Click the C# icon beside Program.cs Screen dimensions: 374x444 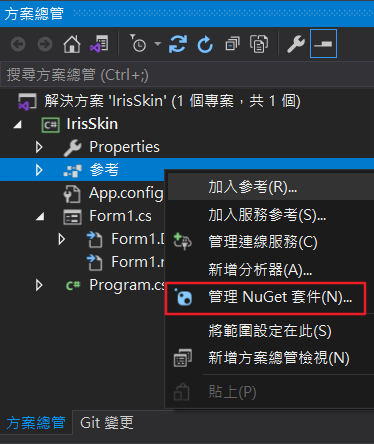[73, 286]
